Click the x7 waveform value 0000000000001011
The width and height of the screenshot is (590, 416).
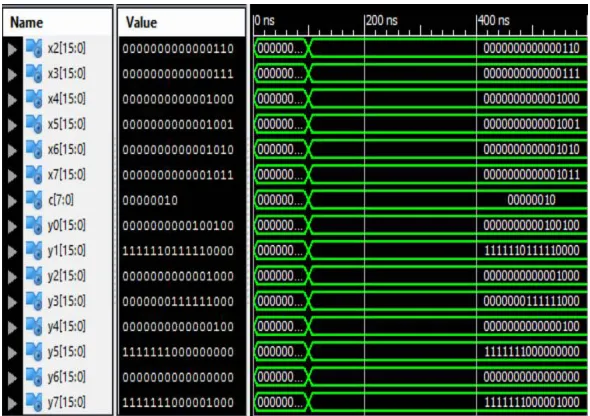[531, 175]
